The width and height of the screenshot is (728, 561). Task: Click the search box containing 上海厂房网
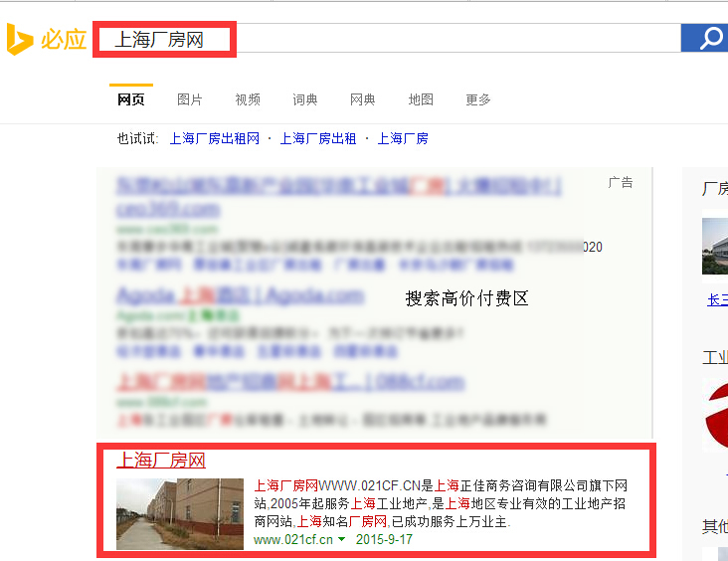pyautogui.click(x=388, y=38)
